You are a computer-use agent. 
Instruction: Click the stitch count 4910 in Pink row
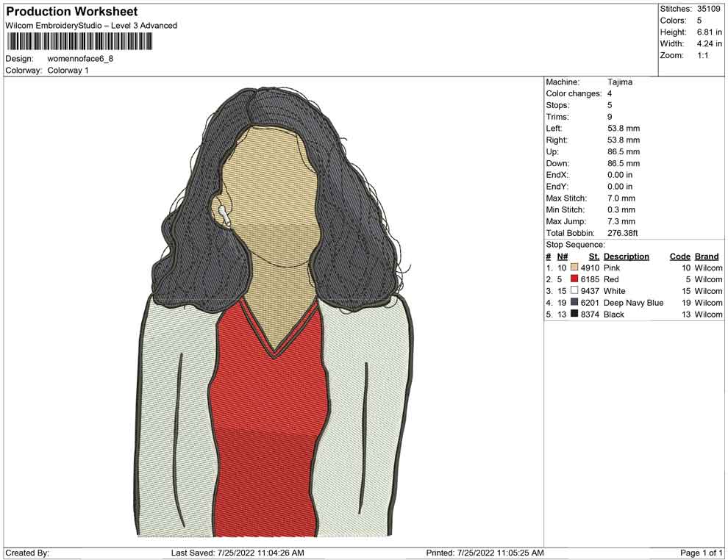point(590,268)
